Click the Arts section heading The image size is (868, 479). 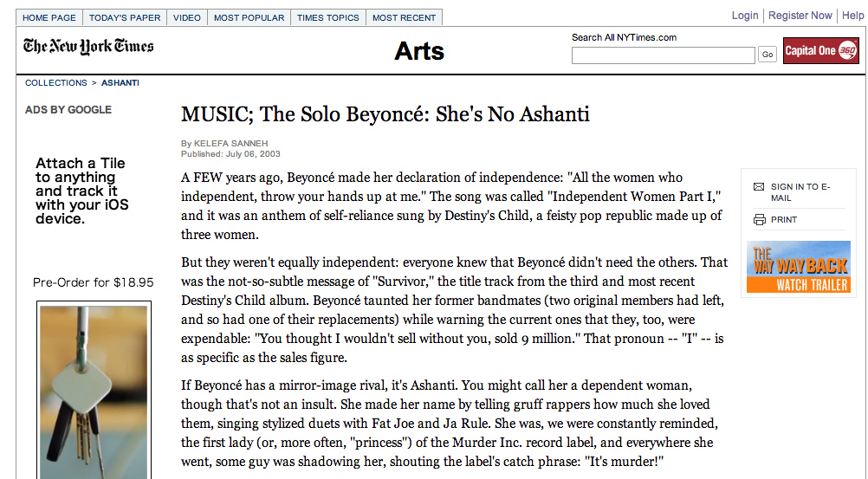(419, 51)
